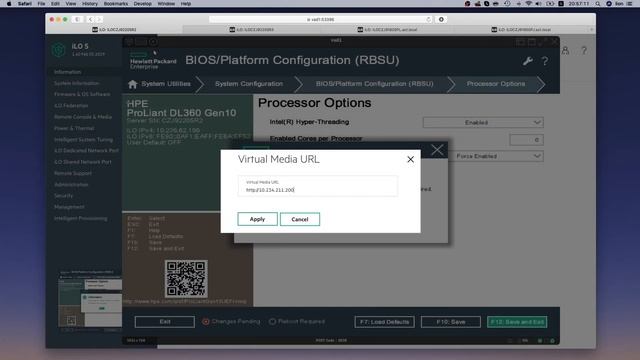
Task: Reload page with Safari refresh icon
Action: coord(428,19)
